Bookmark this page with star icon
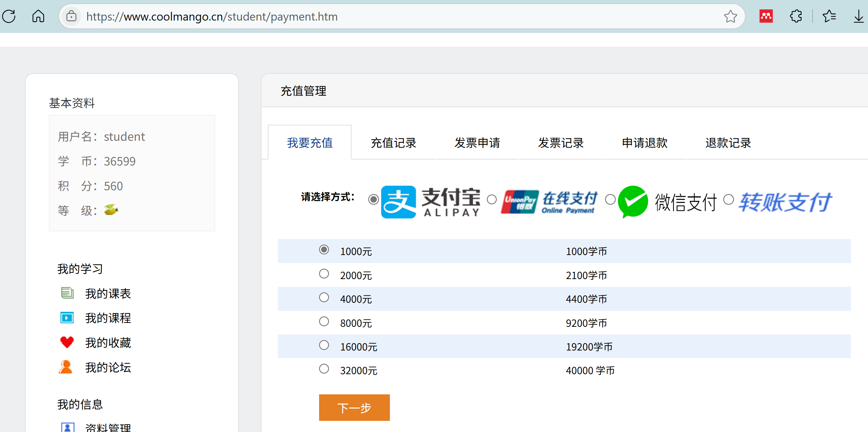 [x=730, y=16]
